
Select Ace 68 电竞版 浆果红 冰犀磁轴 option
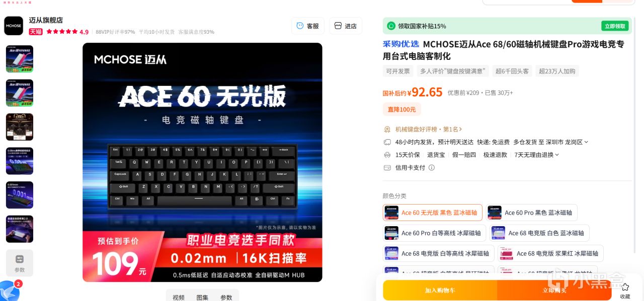(x=550, y=253)
